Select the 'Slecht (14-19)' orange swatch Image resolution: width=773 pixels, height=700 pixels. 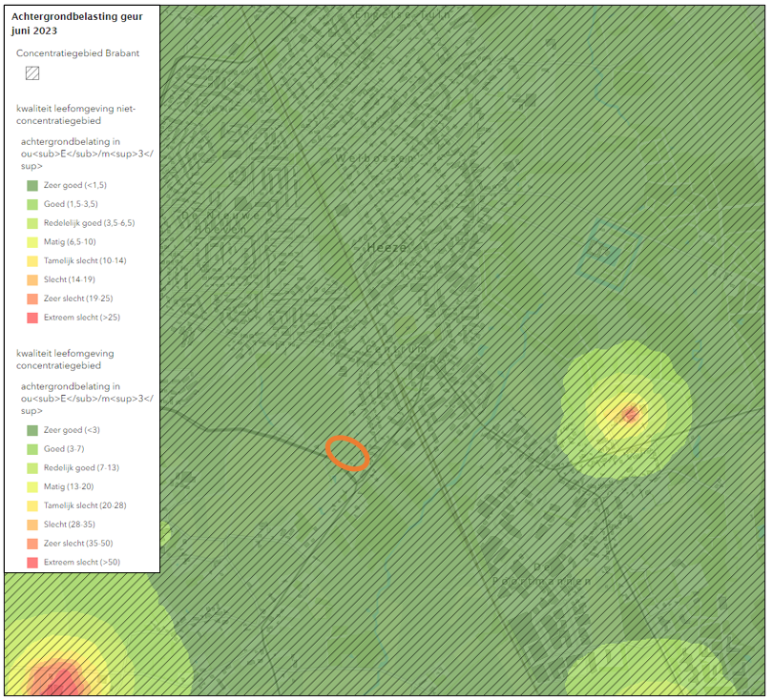32,279
